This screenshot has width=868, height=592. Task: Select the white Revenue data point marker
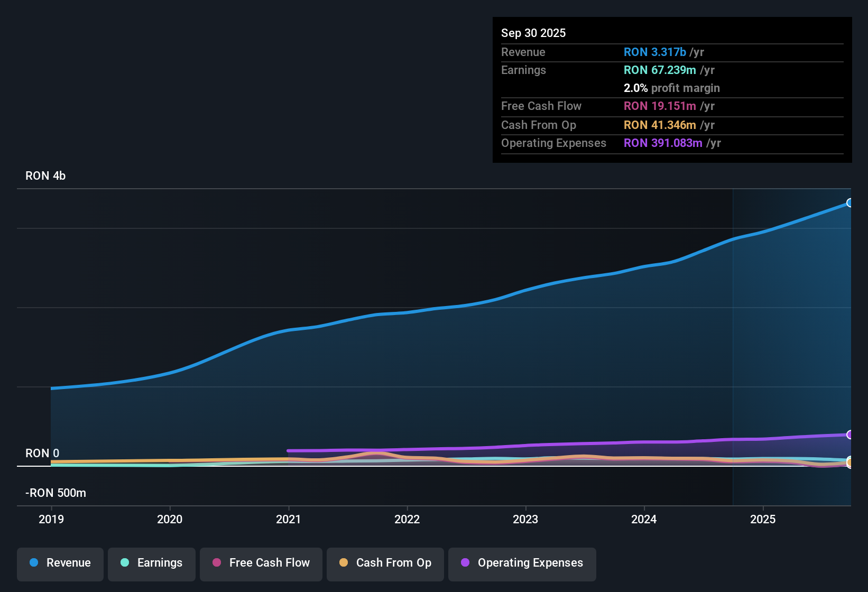(x=850, y=202)
